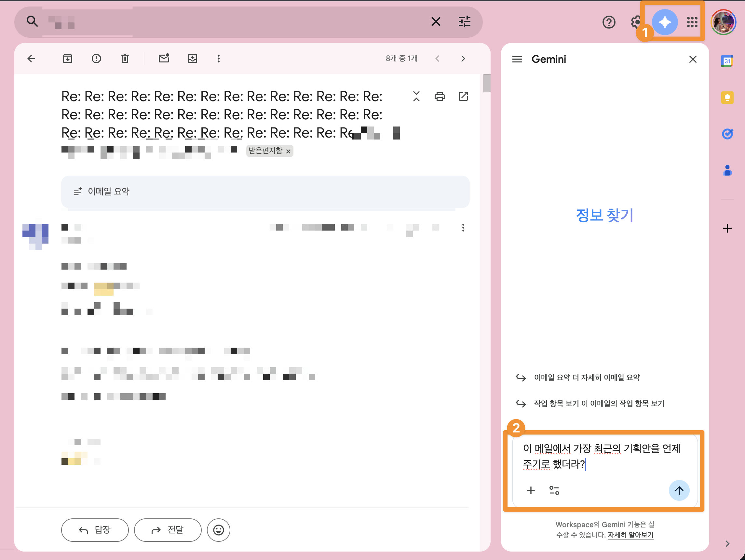
Task: Mark the email as unread
Action: (164, 58)
